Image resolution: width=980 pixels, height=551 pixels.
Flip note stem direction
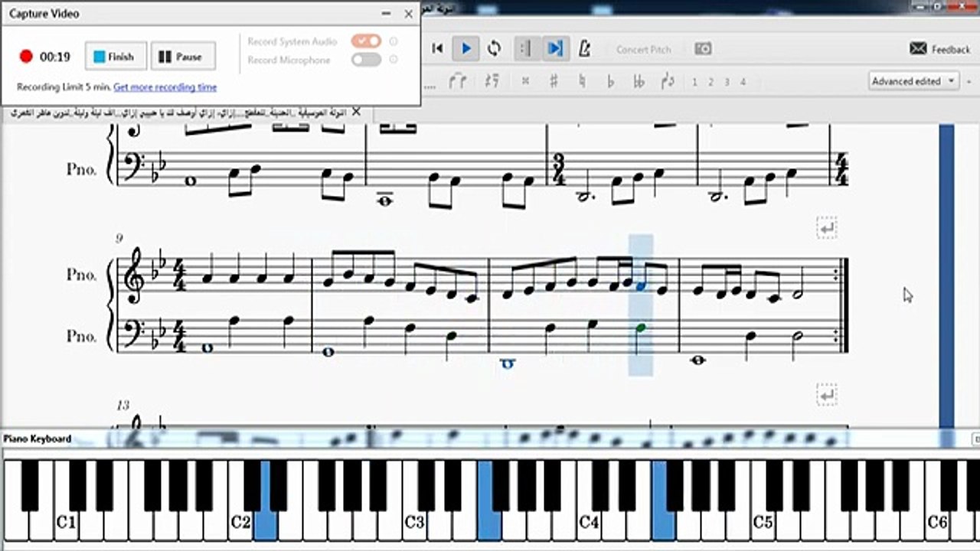pos(668,81)
